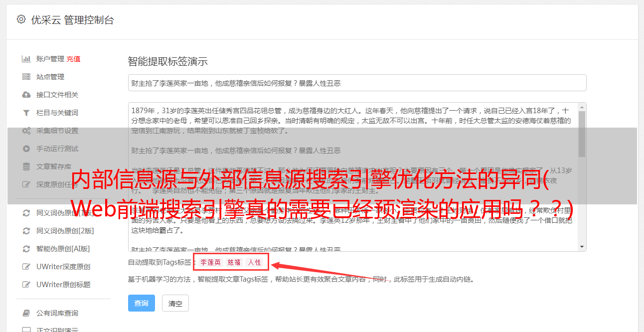Click the edit icon beside UWriter原创标题
Image resolution: width=644 pixels, height=332 pixels.
(26, 285)
